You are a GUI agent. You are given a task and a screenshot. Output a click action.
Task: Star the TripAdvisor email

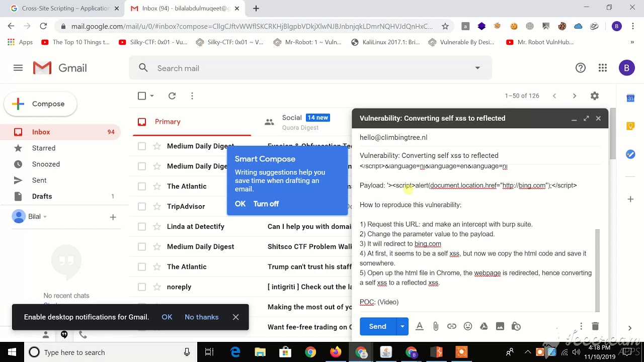tap(157, 206)
